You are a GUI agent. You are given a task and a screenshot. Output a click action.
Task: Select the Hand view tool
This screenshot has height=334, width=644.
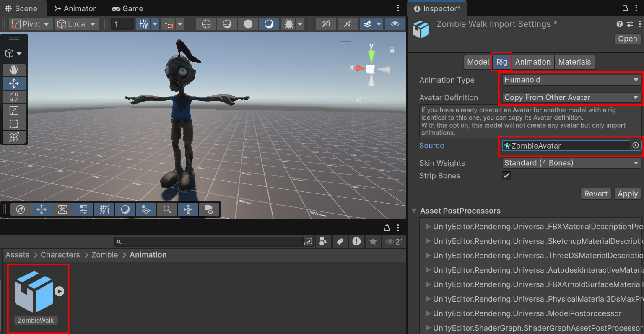coord(14,70)
